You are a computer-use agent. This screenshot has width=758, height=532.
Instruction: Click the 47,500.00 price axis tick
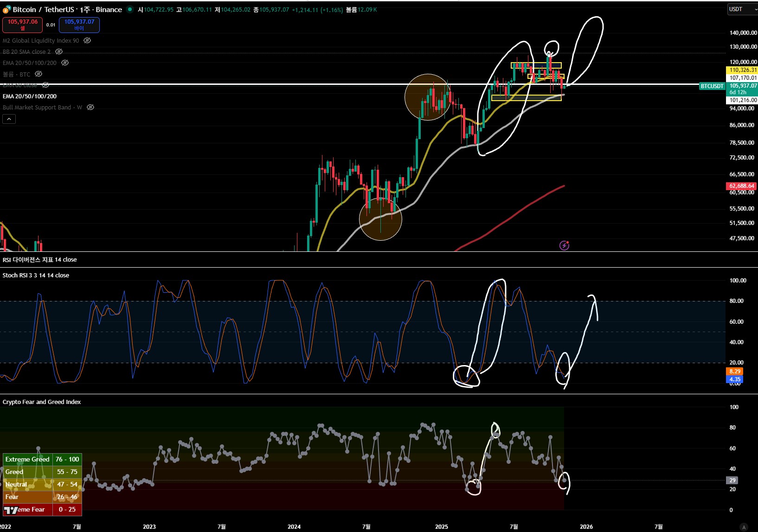[742, 238]
